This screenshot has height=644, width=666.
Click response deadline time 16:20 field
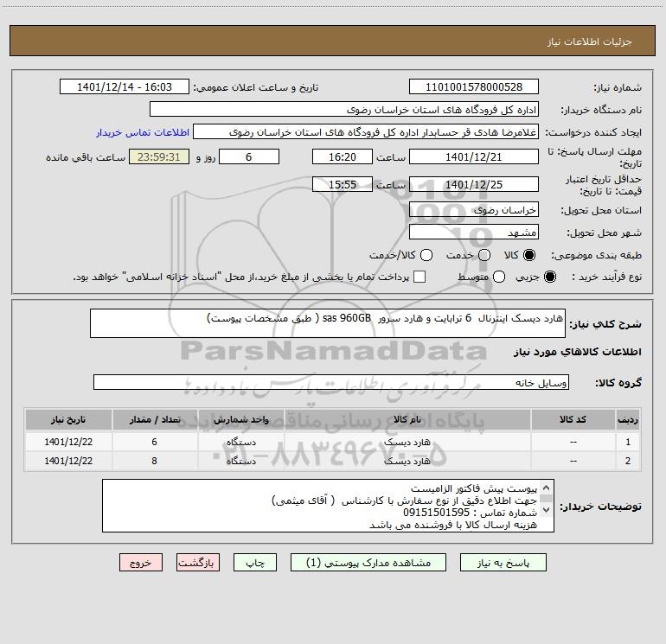343,156
